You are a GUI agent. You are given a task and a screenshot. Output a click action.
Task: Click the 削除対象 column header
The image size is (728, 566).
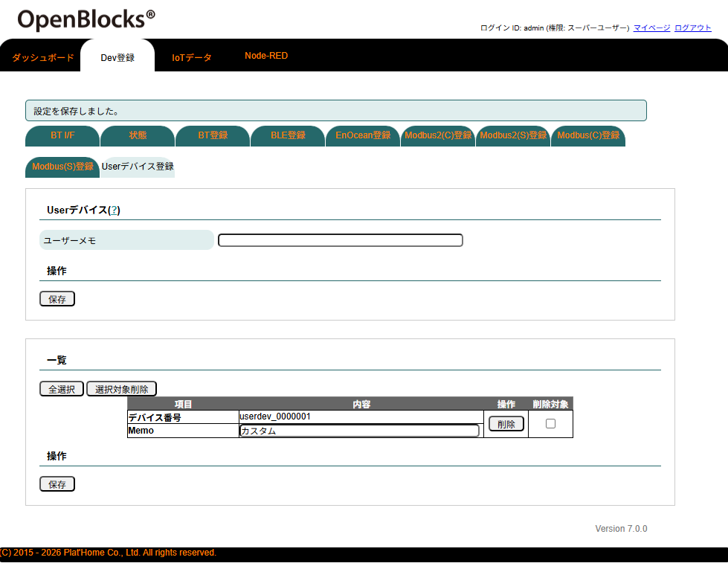click(x=550, y=405)
